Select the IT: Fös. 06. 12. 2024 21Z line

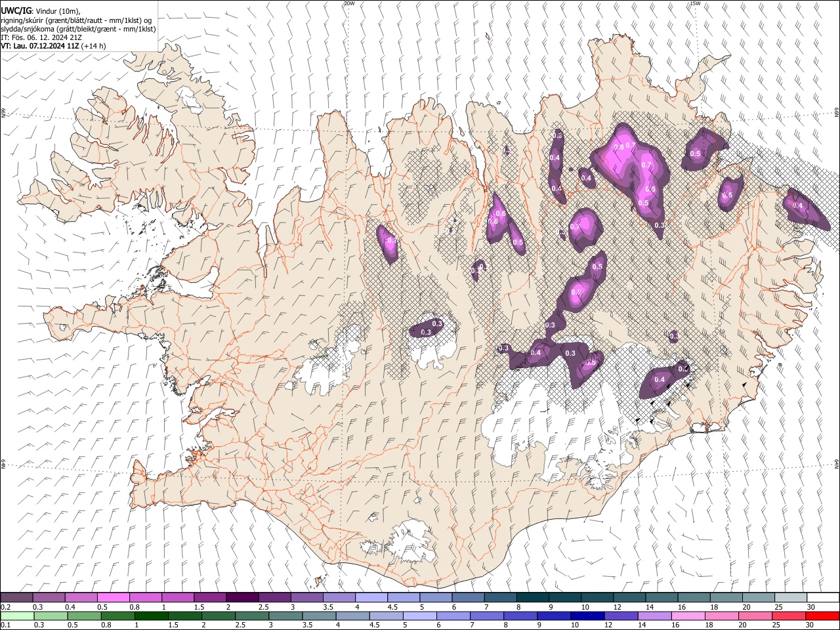coord(41,37)
